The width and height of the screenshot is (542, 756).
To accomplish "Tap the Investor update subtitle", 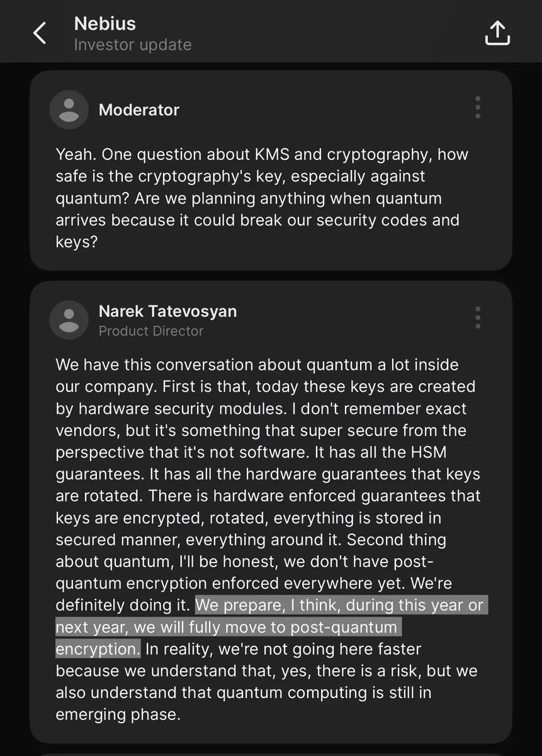I will [x=133, y=45].
